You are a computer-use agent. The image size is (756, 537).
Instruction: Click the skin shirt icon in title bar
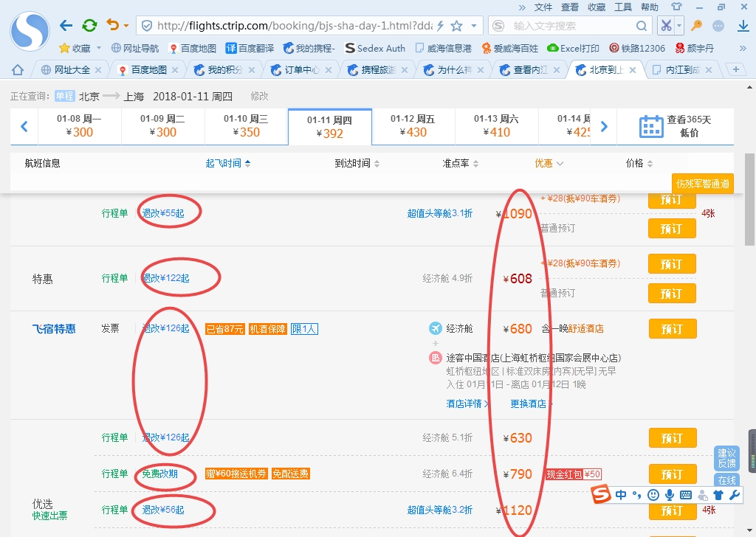pyautogui.click(x=677, y=7)
